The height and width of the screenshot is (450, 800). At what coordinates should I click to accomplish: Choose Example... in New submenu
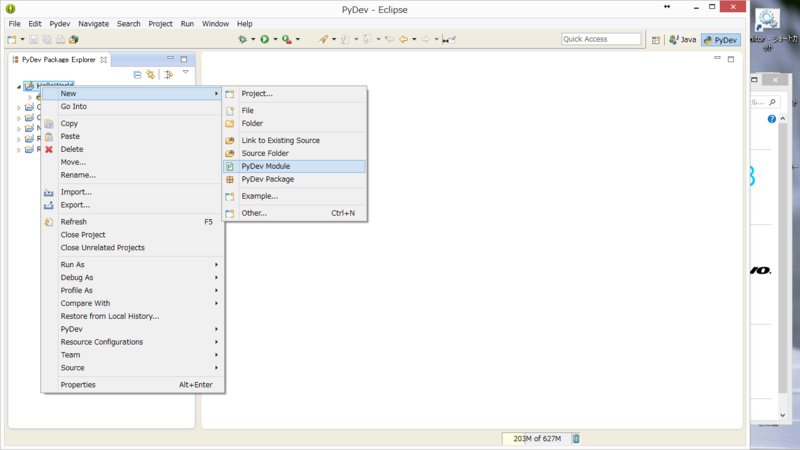tap(294, 196)
